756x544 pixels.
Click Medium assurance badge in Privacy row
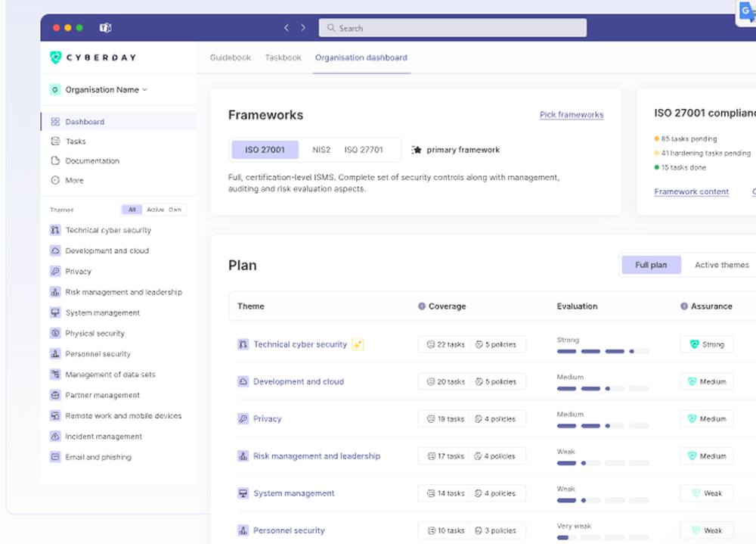click(x=706, y=418)
